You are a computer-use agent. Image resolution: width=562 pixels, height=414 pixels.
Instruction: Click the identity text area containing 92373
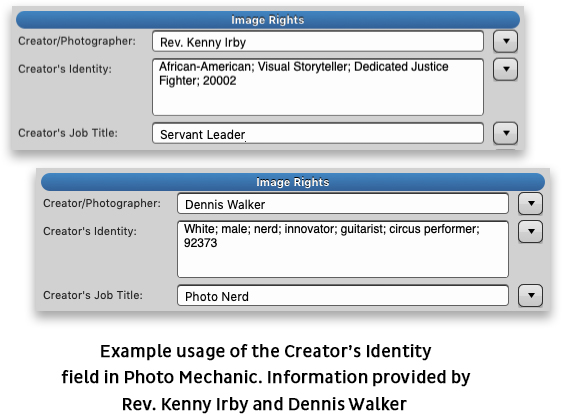pyautogui.click(x=343, y=249)
